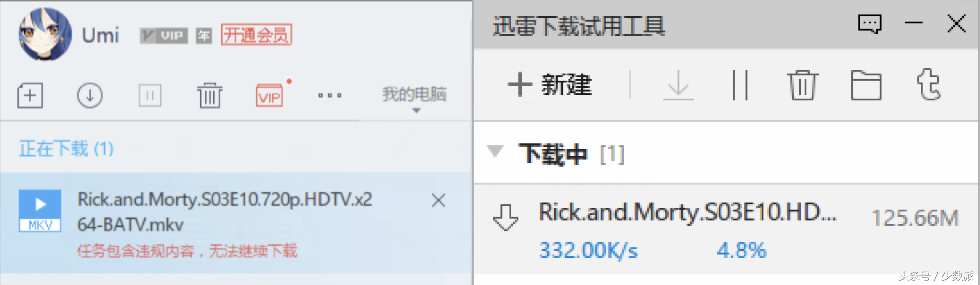Delete task using left trash icon
The height and width of the screenshot is (285, 980).
(x=210, y=95)
